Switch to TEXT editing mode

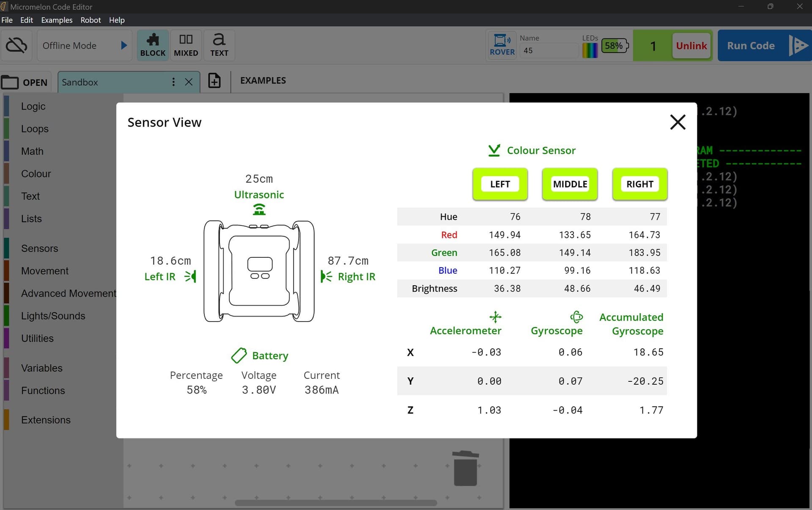click(219, 45)
